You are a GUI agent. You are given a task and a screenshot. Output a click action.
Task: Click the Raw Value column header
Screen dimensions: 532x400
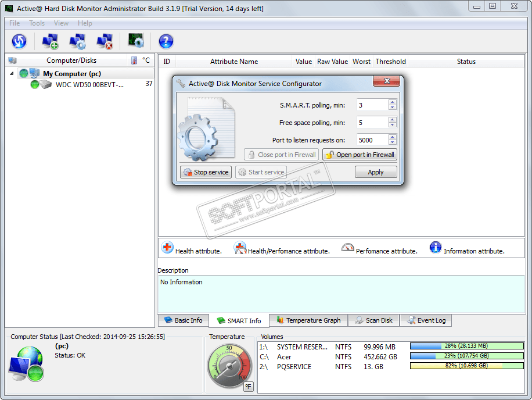[x=332, y=62]
